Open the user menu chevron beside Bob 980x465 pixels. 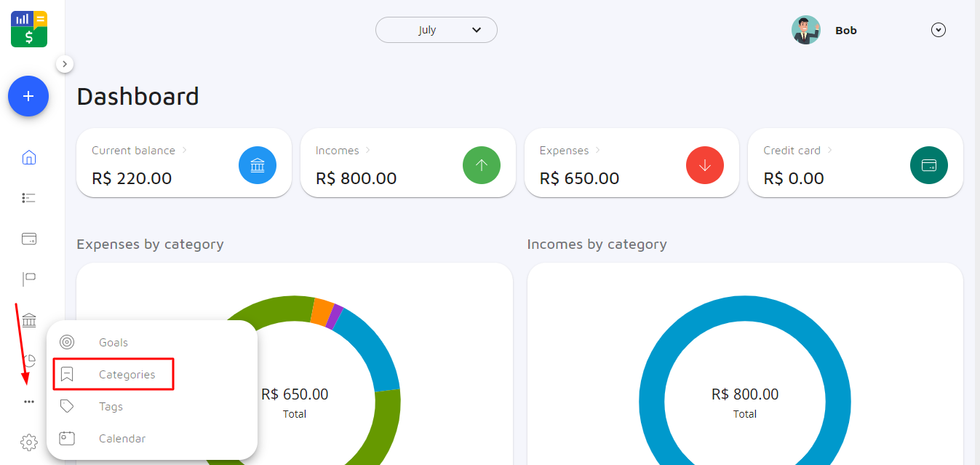point(939,30)
